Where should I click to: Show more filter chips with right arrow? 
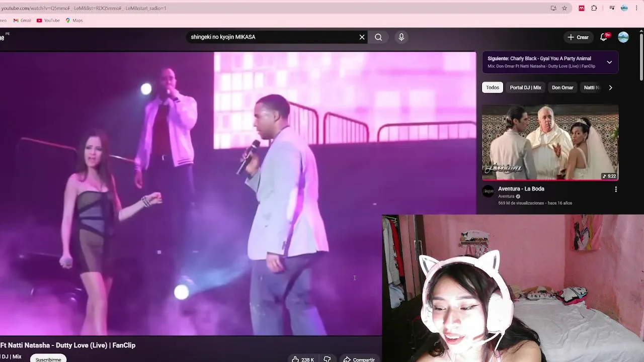(x=610, y=87)
